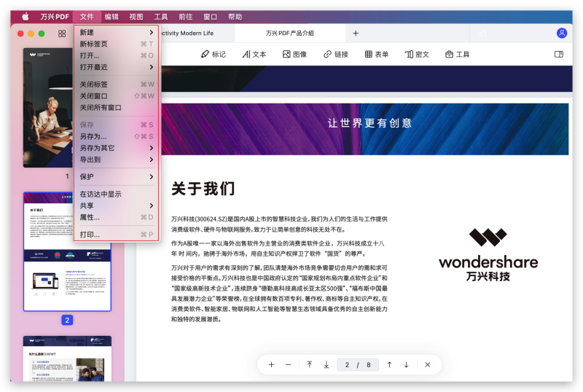583x392 pixels.
Task: Choose 另存为... menu item
Action: click(117, 136)
